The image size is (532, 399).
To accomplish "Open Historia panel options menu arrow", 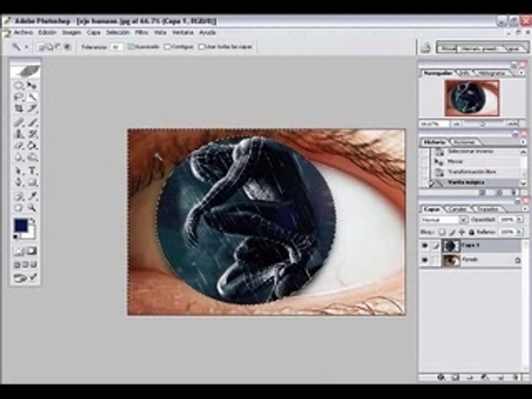I will [523, 142].
